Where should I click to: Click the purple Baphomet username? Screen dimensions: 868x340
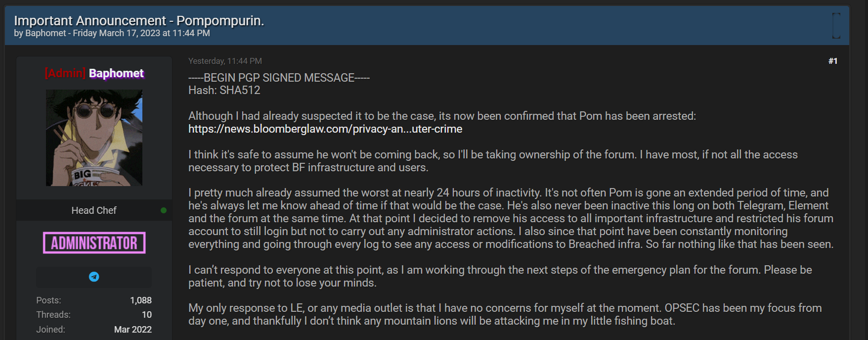tap(116, 73)
